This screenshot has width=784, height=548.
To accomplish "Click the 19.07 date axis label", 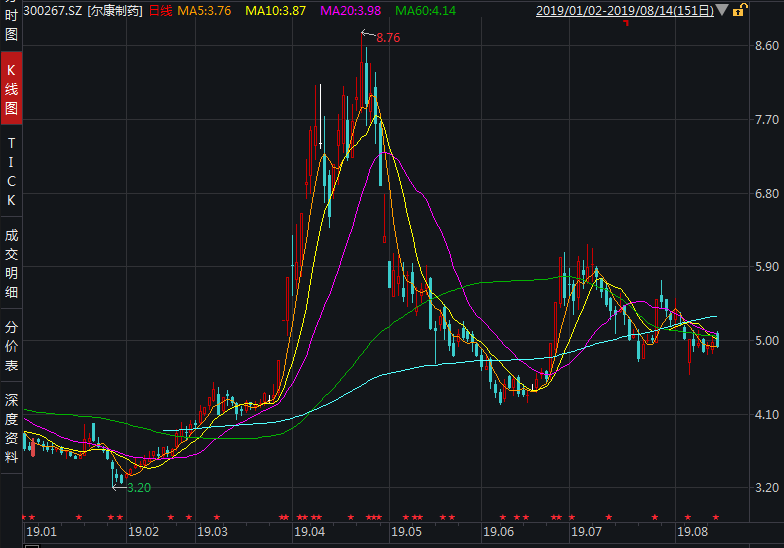I will 586,532.
